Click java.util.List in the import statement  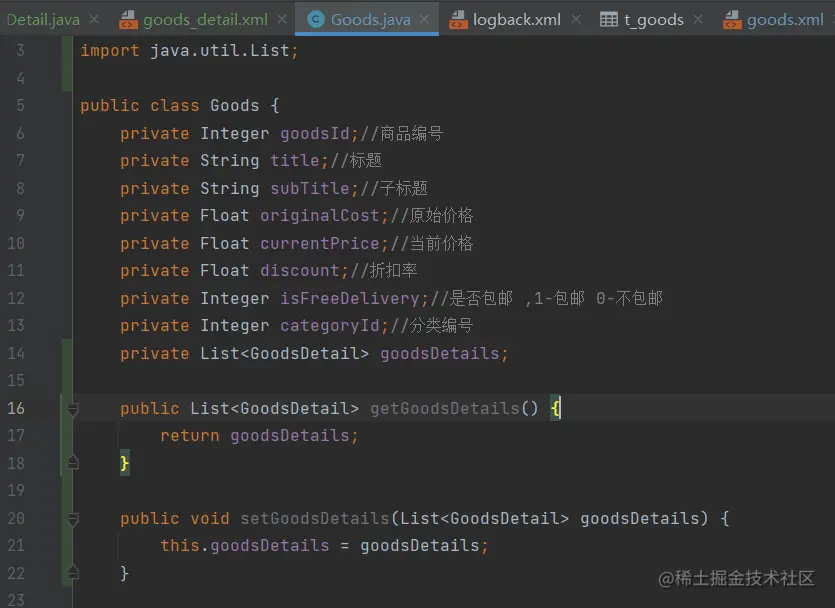coord(219,51)
